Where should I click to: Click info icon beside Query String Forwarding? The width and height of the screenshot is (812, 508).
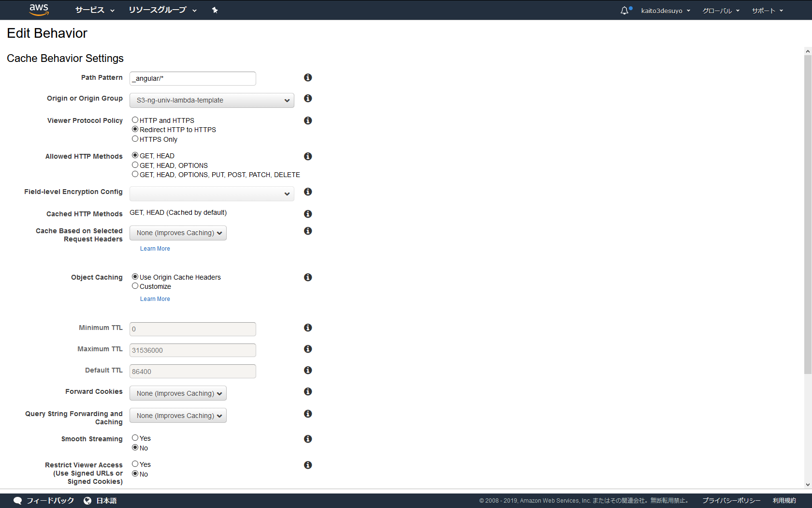coord(308,414)
